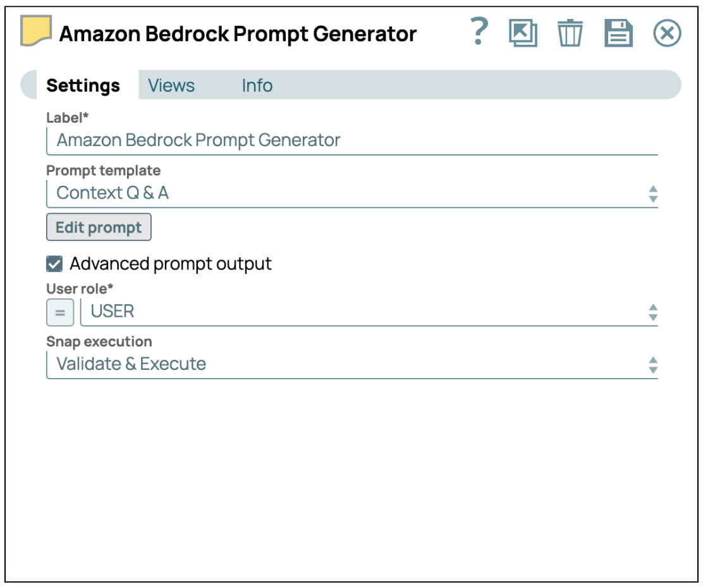Close the Amazon Bedrock Prompt Generator dialog

coord(667,33)
